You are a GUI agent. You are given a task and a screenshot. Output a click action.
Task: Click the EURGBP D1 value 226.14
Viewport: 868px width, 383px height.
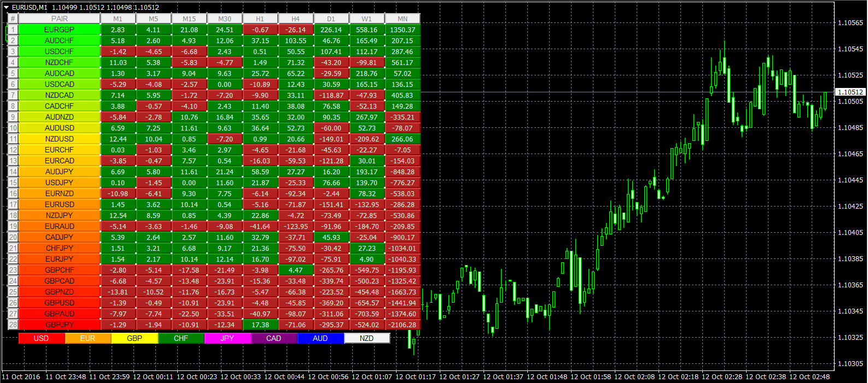click(x=331, y=30)
